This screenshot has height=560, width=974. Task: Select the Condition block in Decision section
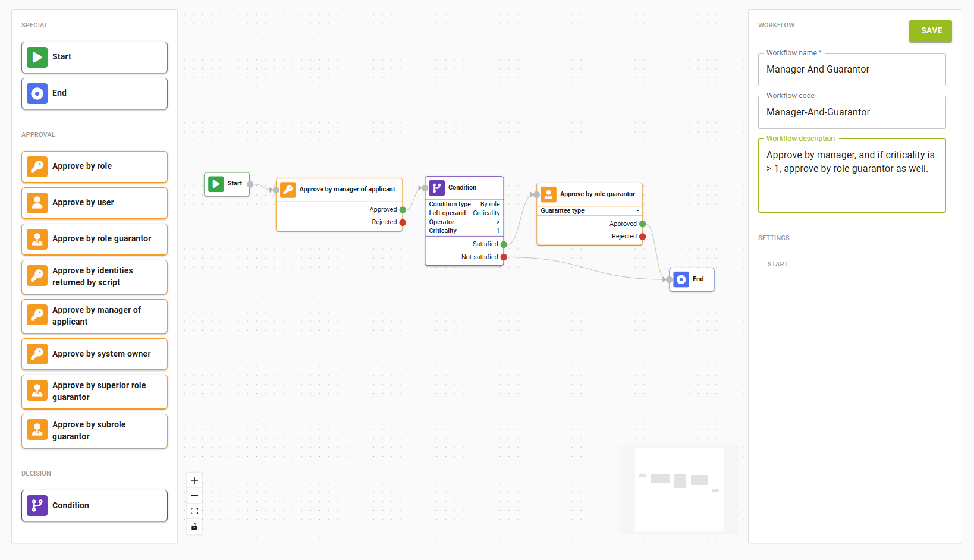[x=95, y=505]
